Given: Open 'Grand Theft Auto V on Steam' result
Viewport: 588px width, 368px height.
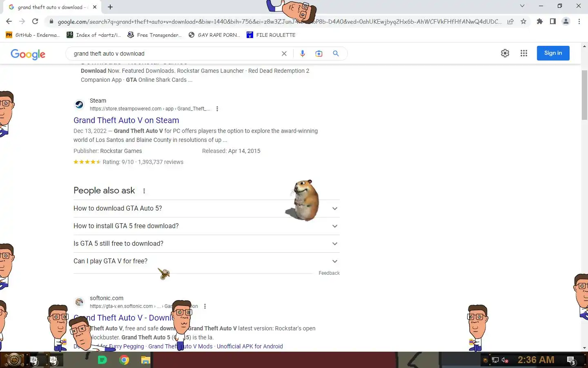Looking at the screenshot, I should (126, 120).
